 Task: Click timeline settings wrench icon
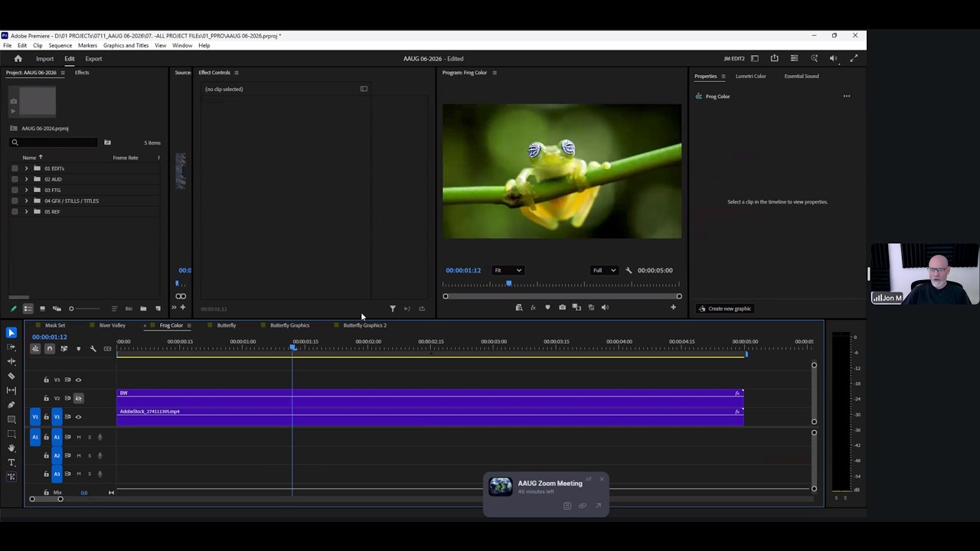coord(93,349)
